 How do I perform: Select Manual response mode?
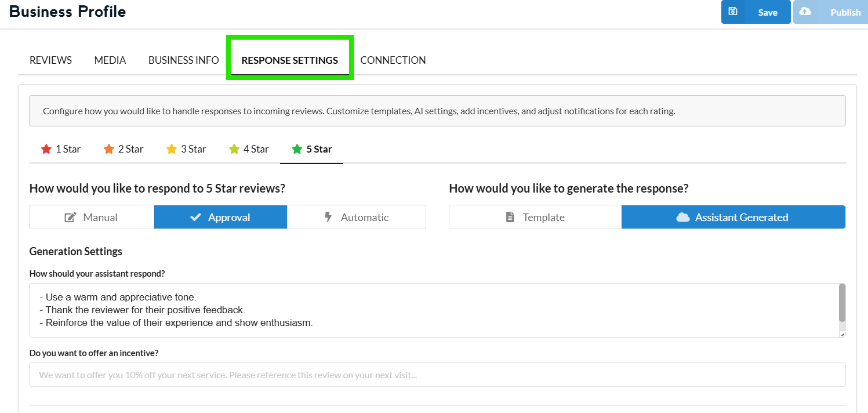(92, 218)
